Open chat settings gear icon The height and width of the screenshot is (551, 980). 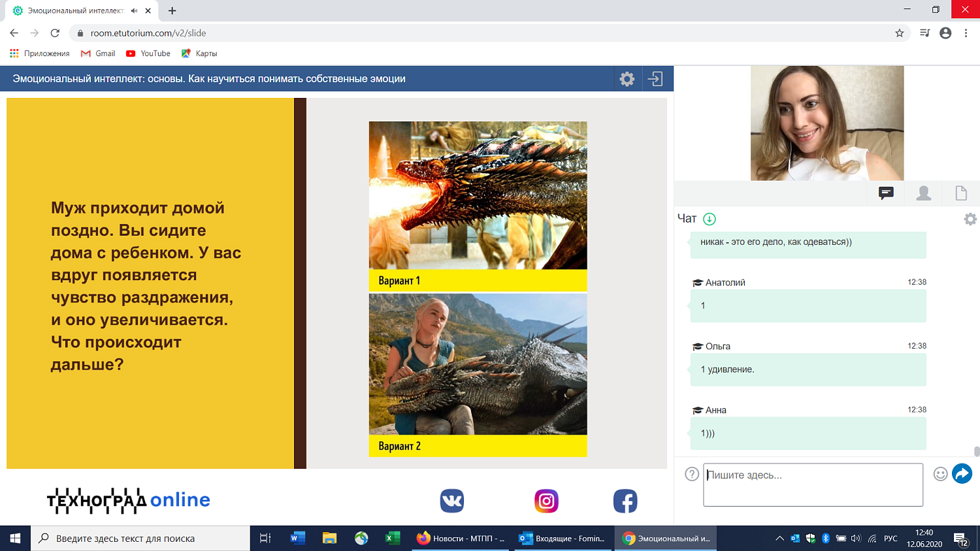[x=970, y=219]
